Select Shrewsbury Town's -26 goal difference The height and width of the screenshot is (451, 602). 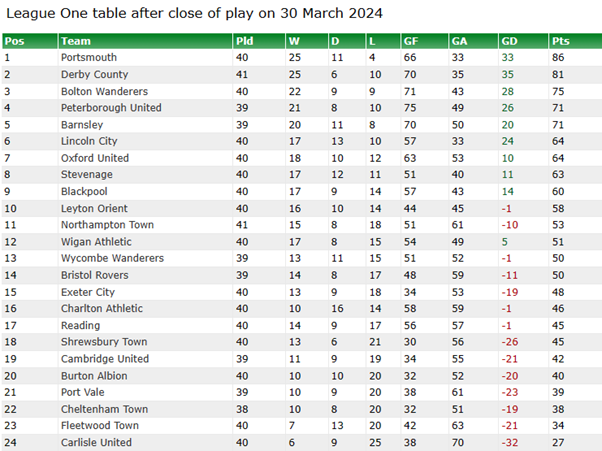(510, 342)
